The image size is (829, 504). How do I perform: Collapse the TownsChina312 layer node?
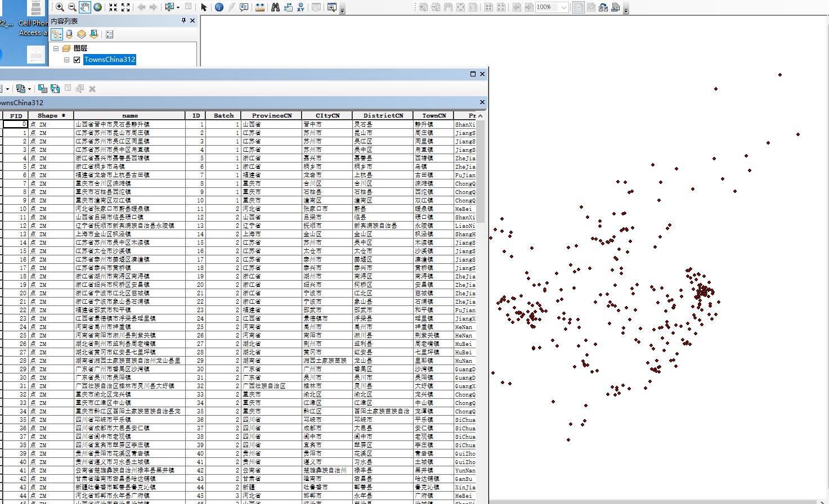[x=66, y=60]
